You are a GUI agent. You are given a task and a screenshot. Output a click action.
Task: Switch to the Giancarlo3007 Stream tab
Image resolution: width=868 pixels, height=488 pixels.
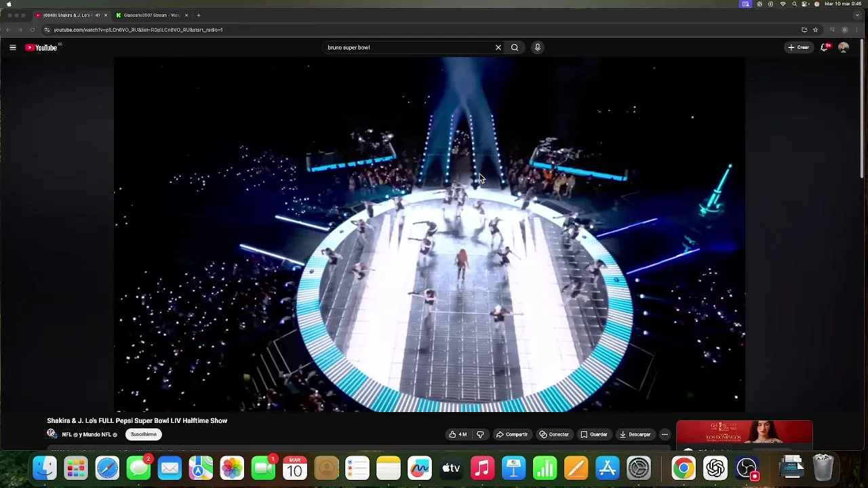pos(151,15)
